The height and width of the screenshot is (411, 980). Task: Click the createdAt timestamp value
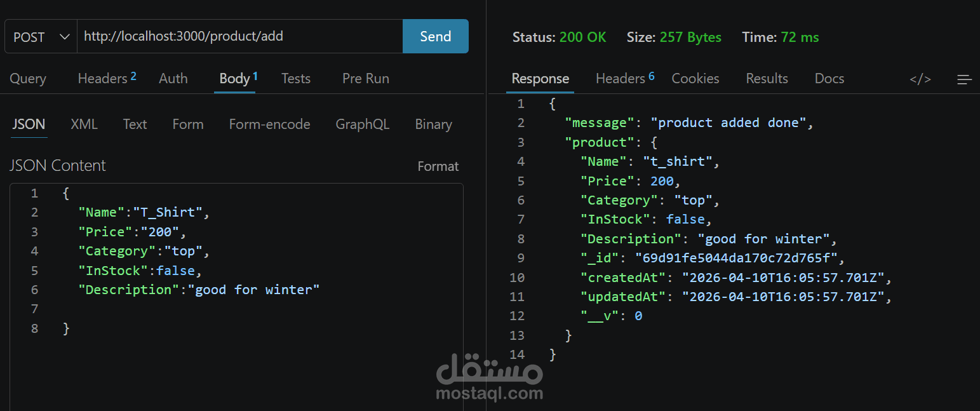pyautogui.click(x=784, y=278)
